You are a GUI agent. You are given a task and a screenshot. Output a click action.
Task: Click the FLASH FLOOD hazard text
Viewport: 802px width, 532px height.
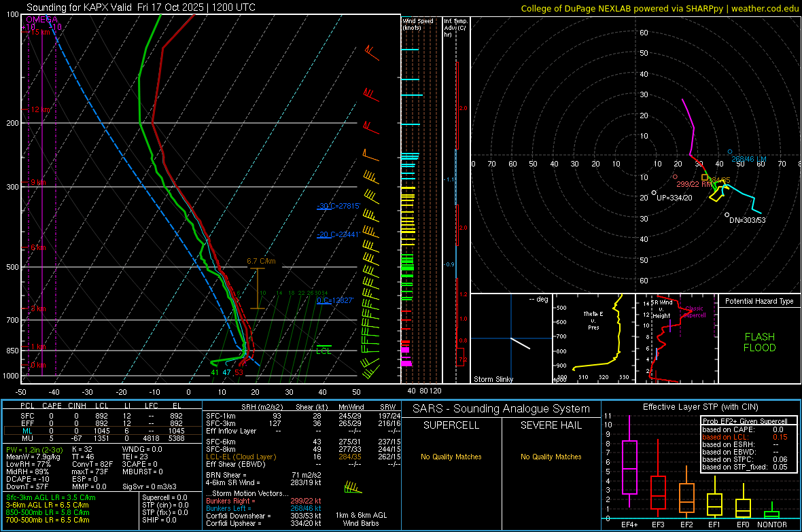760,342
